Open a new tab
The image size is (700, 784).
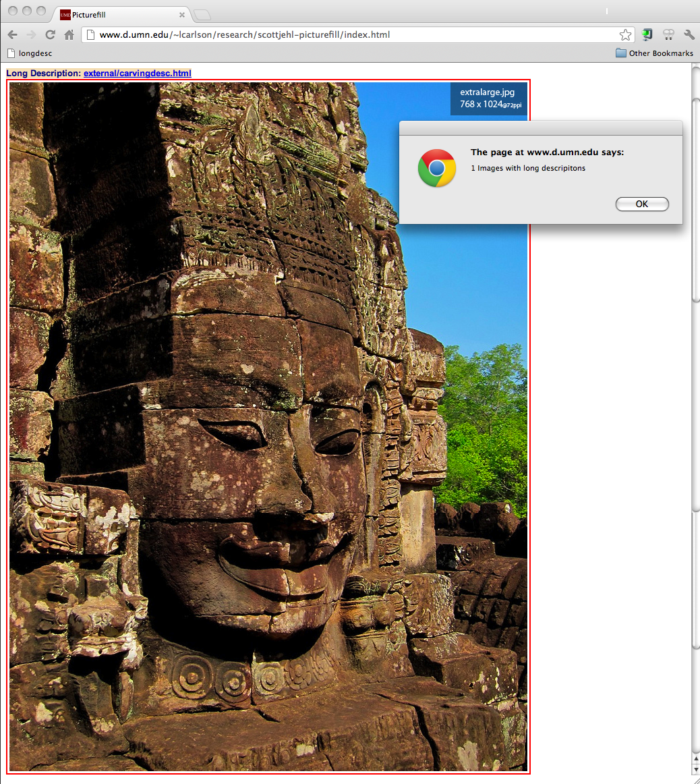pos(202,15)
